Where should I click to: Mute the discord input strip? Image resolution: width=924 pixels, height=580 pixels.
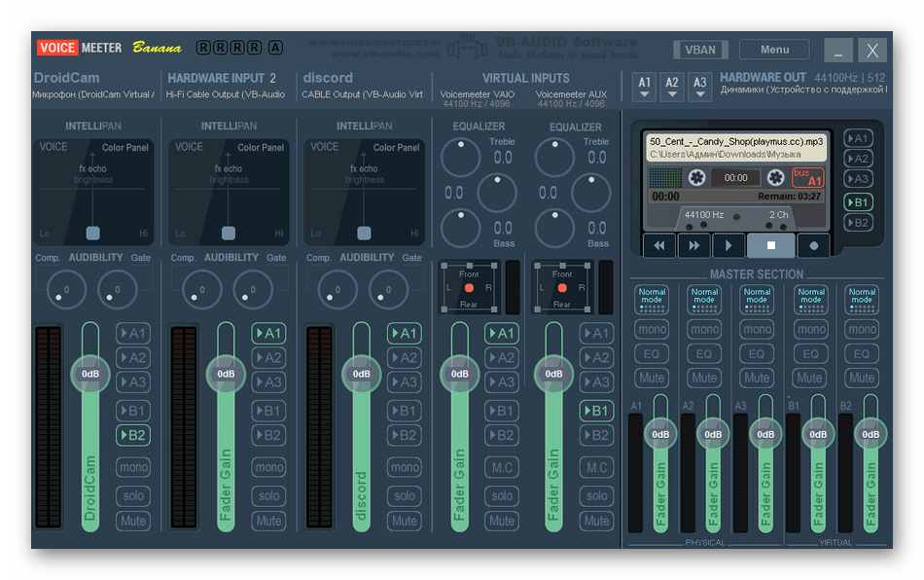coord(405,521)
